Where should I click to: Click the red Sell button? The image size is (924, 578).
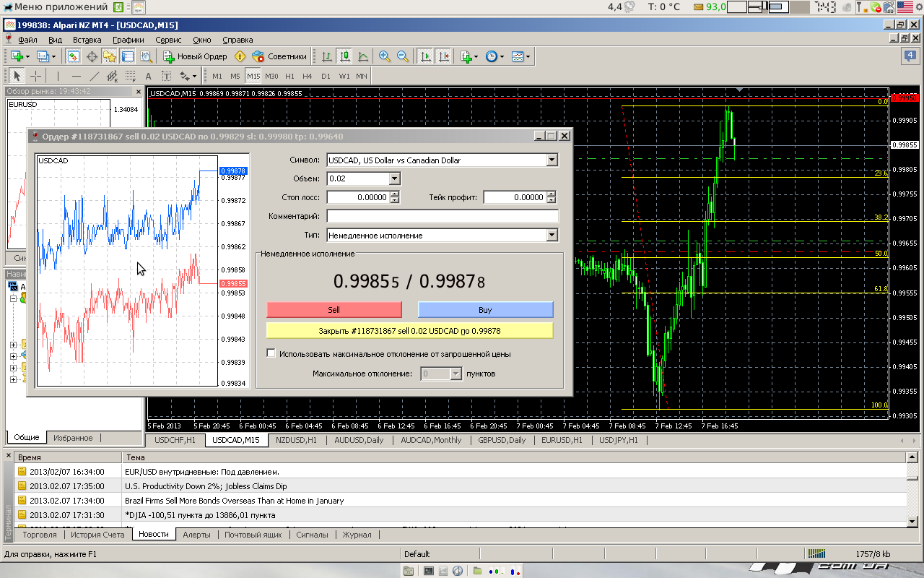(x=334, y=309)
